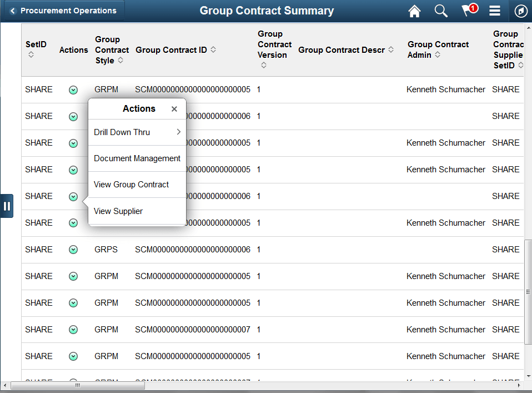Select Document Management from the Actions popup

pyautogui.click(x=137, y=158)
